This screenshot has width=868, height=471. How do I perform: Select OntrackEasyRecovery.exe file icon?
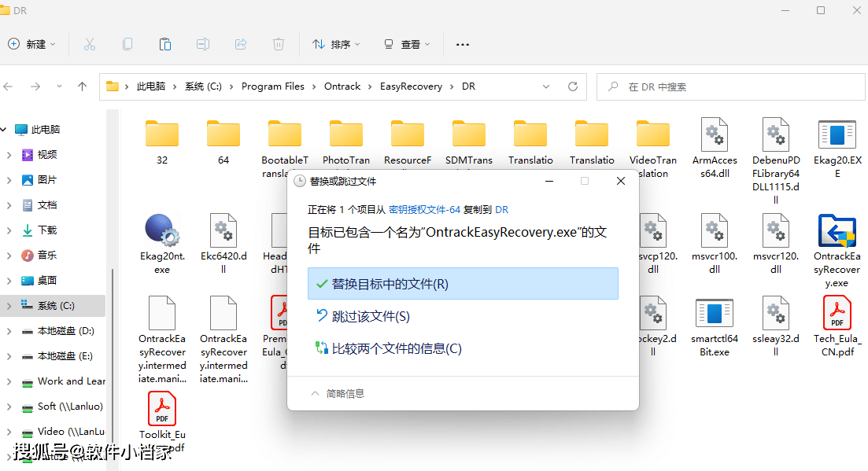[837, 230]
